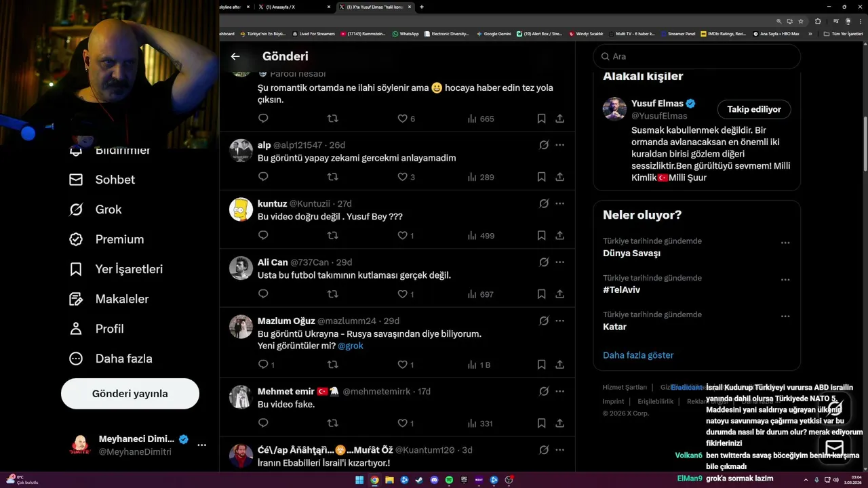Reply to Mazlum Oğuz's post
The width and height of the screenshot is (868, 488).
pyautogui.click(x=267, y=365)
